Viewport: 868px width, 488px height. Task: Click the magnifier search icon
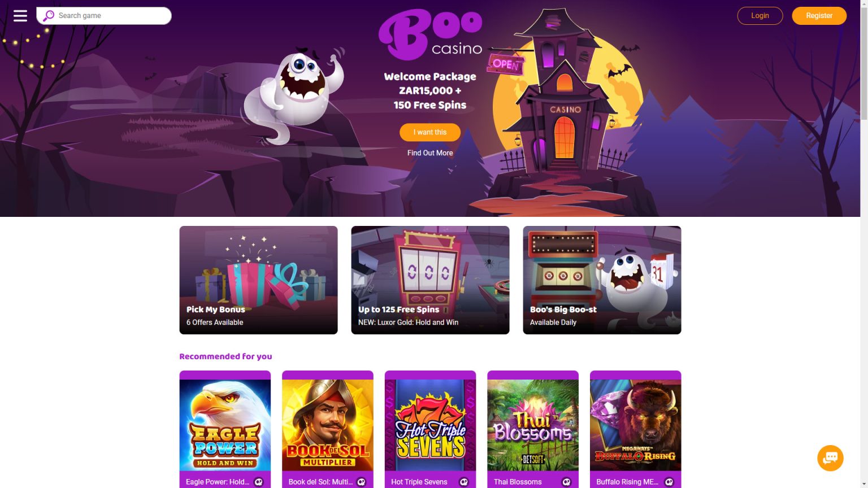49,16
